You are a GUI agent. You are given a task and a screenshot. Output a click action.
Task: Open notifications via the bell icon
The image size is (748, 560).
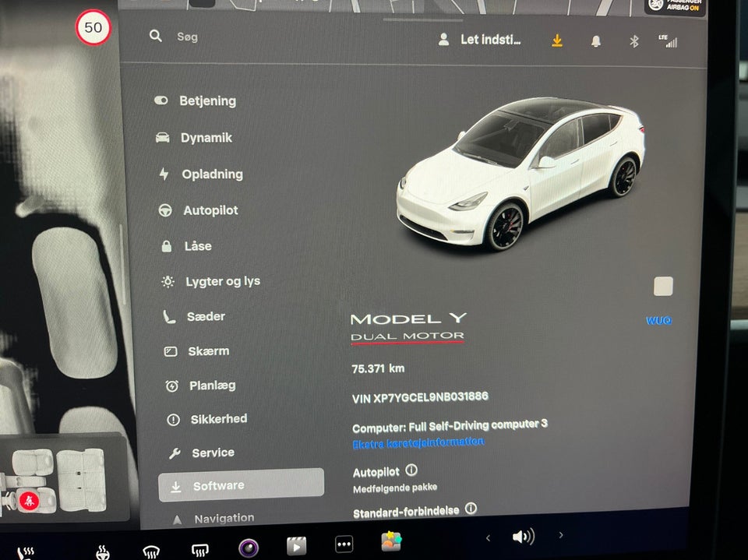tap(597, 40)
